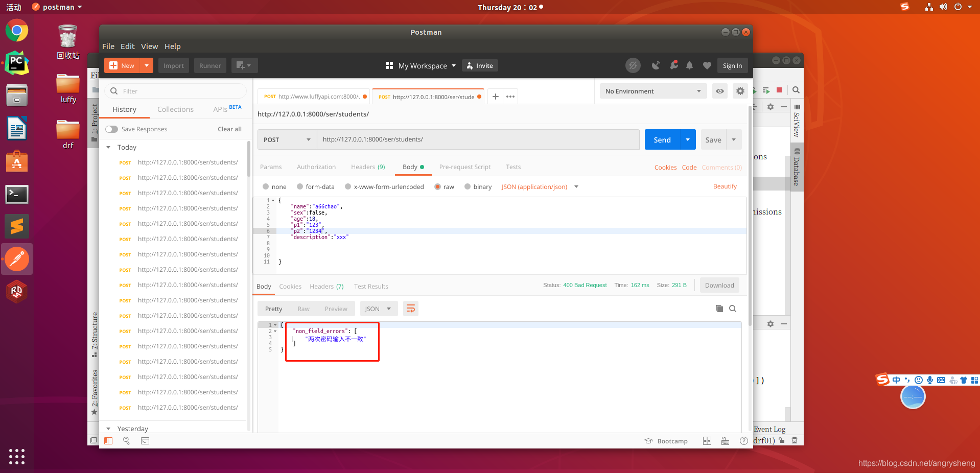Copy the response body to clipboard
The height and width of the screenshot is (473, 980).
click(719, 309)
